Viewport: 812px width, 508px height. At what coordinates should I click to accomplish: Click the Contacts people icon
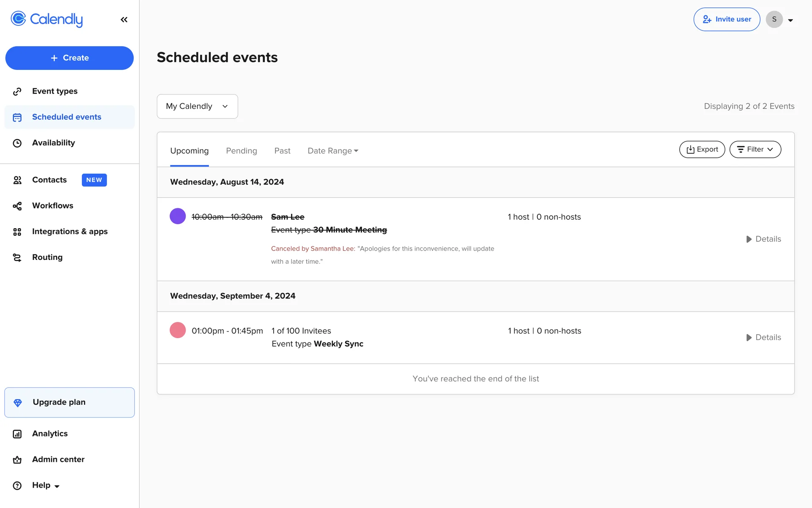pos(17,180)
